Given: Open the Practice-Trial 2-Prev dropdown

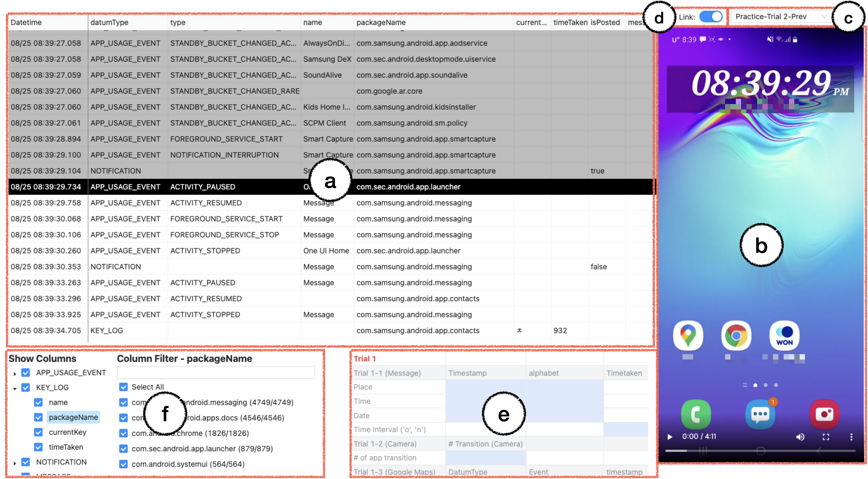Looking at the screenshot, I should pyautogui.click(x=780, y=16).
